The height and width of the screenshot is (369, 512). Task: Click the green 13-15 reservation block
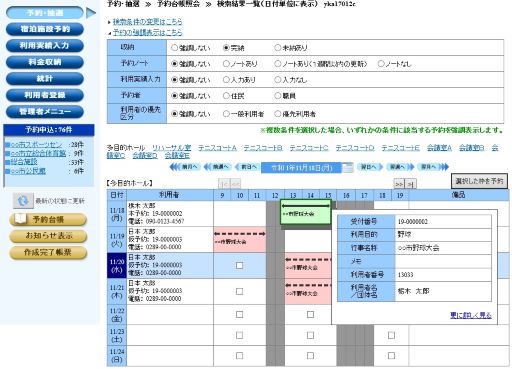(306, 212)
